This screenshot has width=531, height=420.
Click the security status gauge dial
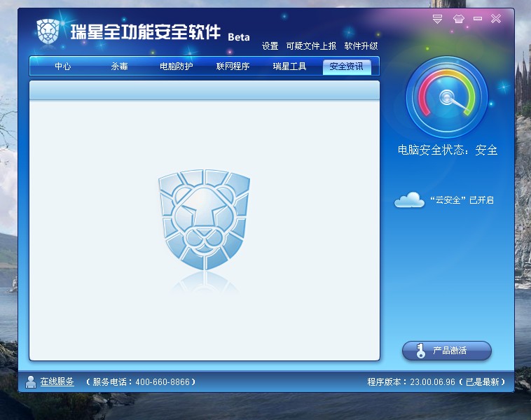point(447,97)
